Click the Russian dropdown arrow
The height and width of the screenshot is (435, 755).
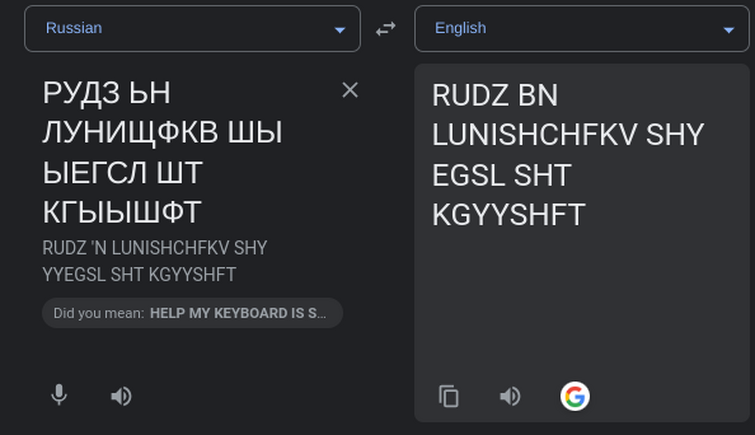coord(340,30)
